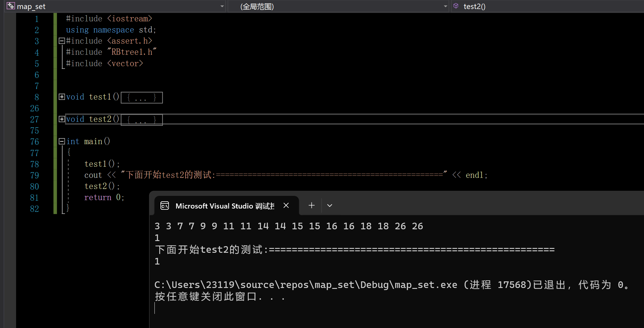This screenshot has width=644, height=328.
Task: Click the collapsed { ... } box of test2
Action: (x=142, y=120)
